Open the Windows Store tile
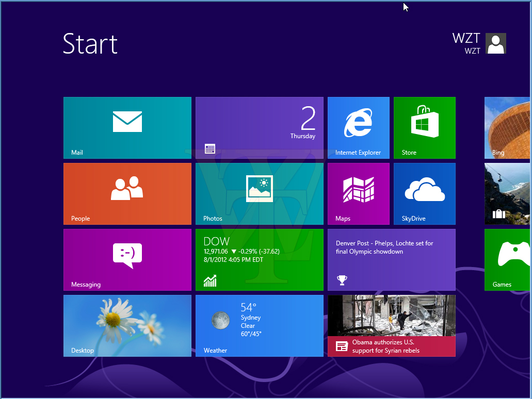Viewport: 532px width, 399px height. [x=424, y=127]
